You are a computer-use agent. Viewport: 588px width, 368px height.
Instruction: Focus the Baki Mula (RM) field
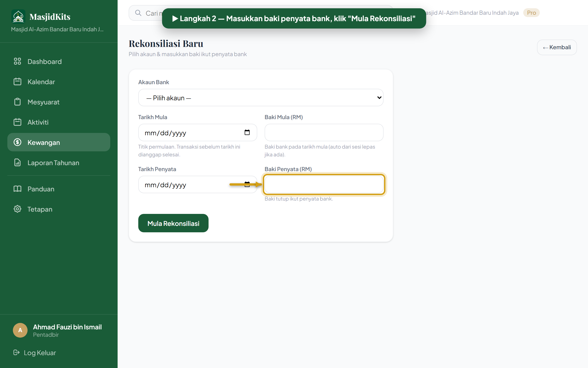(x=324, y=132)
